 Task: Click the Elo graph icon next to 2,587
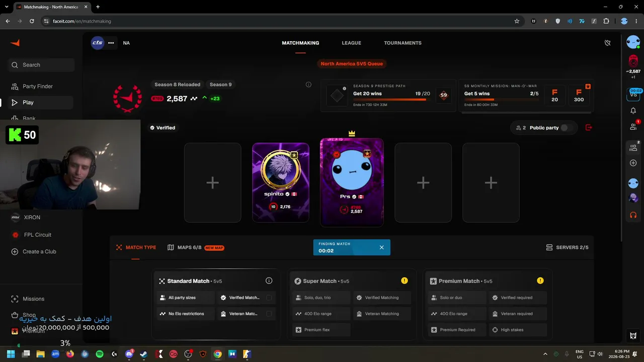coord(194,99)
